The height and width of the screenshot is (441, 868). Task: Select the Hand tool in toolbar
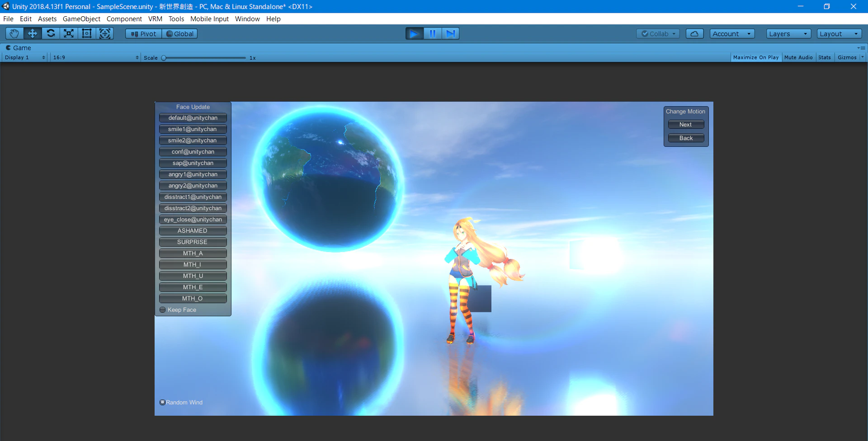[14, 33]
